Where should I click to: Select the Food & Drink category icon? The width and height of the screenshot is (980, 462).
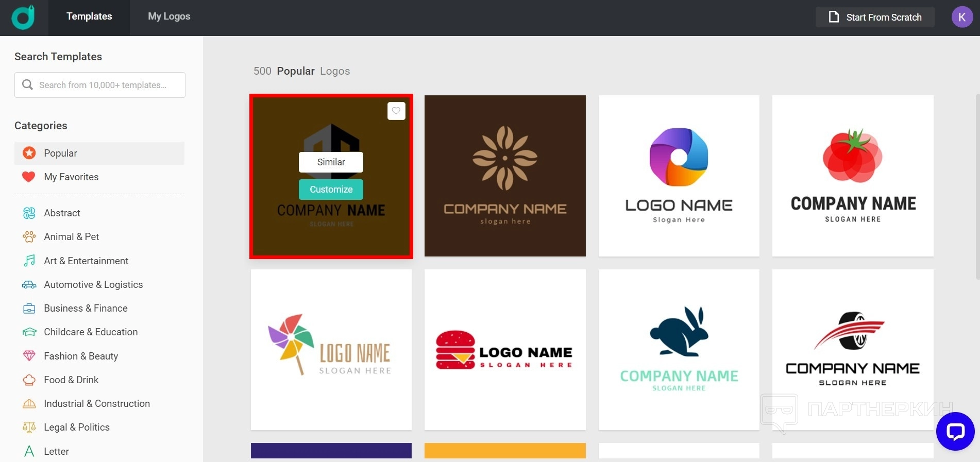pos(29,380)
